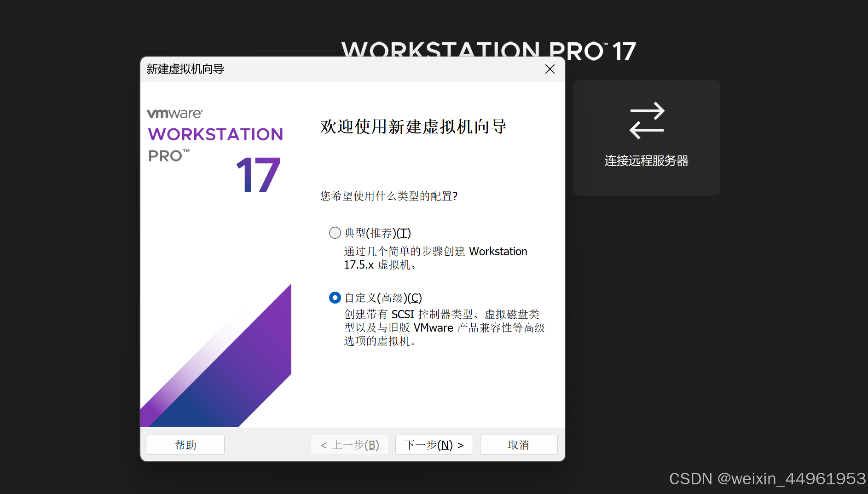Screen dimensions: 868x494
Task: Open help with the 帮助 button
Action: [x=185, y=445]
